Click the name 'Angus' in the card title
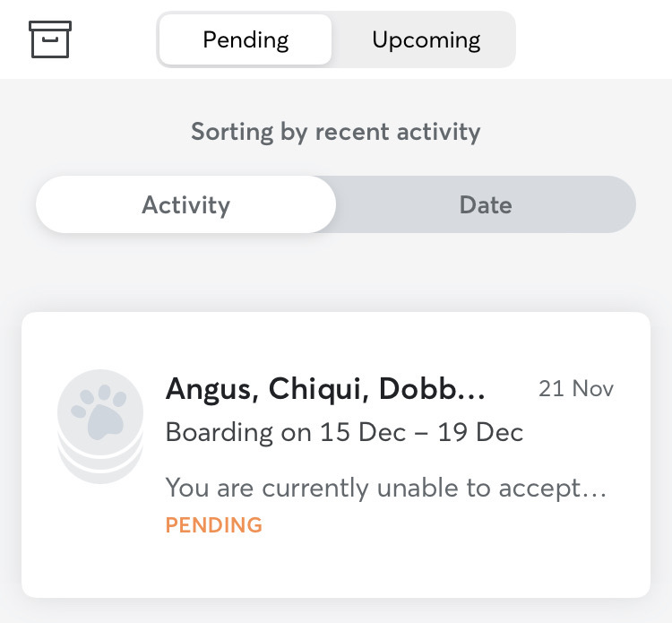 tap(212, 389)
